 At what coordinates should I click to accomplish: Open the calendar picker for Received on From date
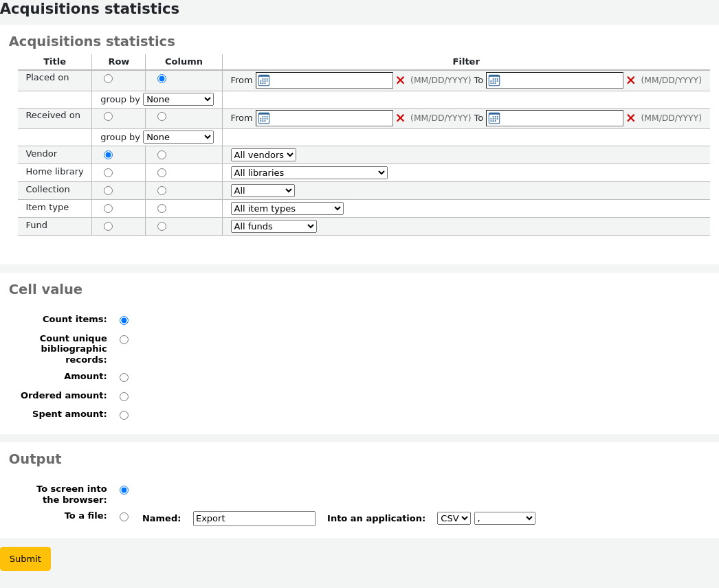(x=263, y=118)
